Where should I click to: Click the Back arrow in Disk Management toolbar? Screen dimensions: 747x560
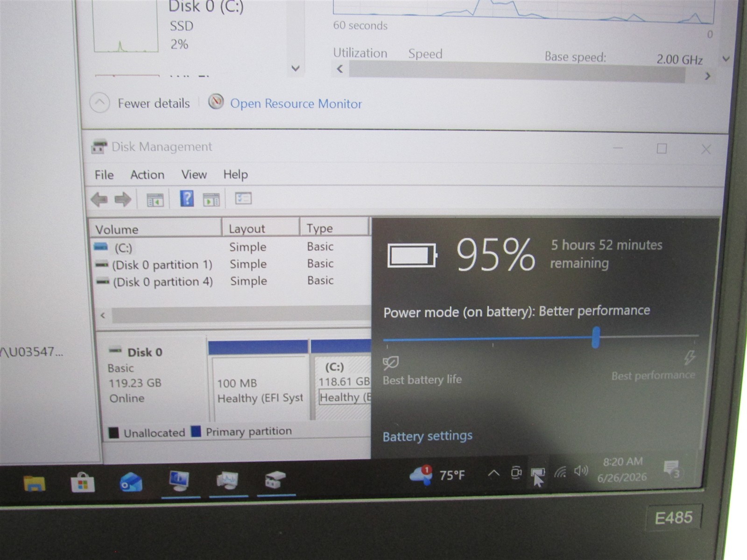[x=99, y=200]
